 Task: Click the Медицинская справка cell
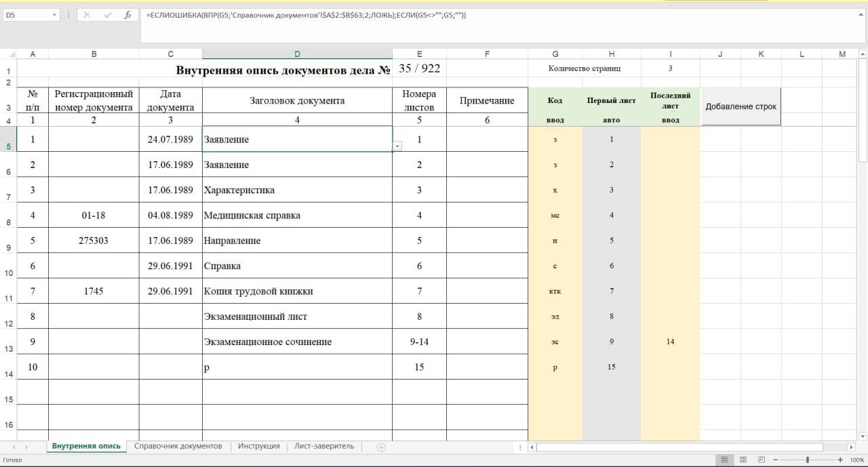click(297, 216)
